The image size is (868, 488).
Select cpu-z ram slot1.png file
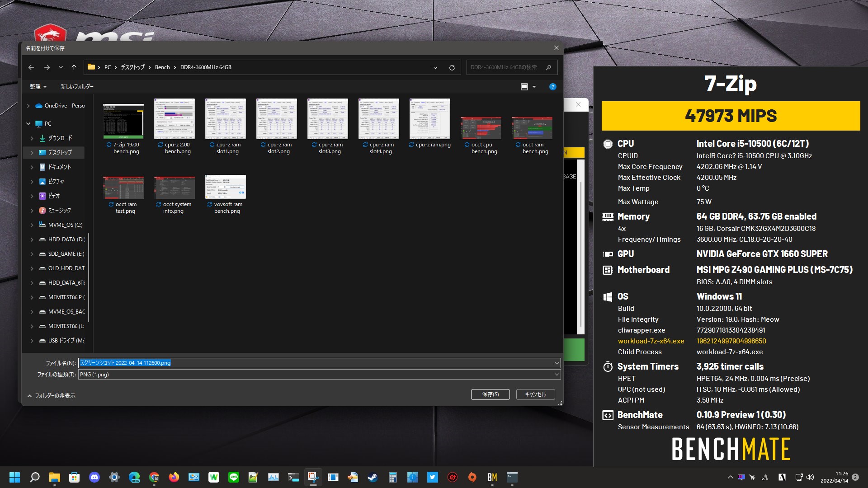pyautogui.click(x=226, y=127)
